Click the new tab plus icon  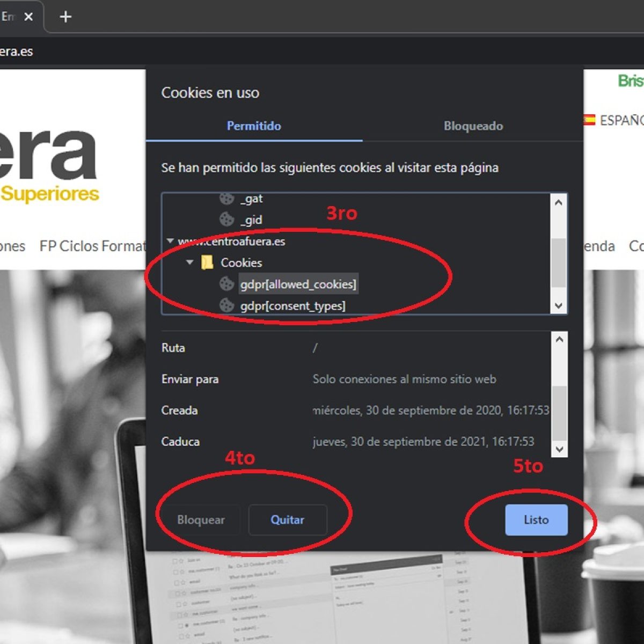pos(65,17)
